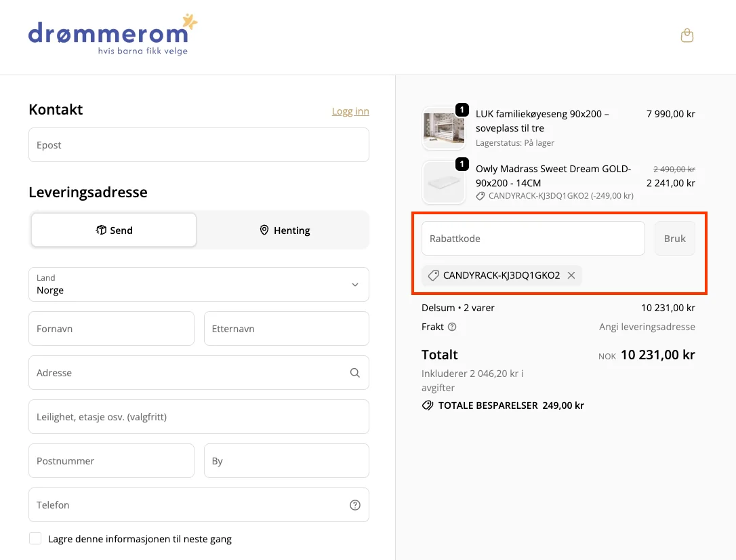
Task: Click the Logg inn link
Action: 350,111
